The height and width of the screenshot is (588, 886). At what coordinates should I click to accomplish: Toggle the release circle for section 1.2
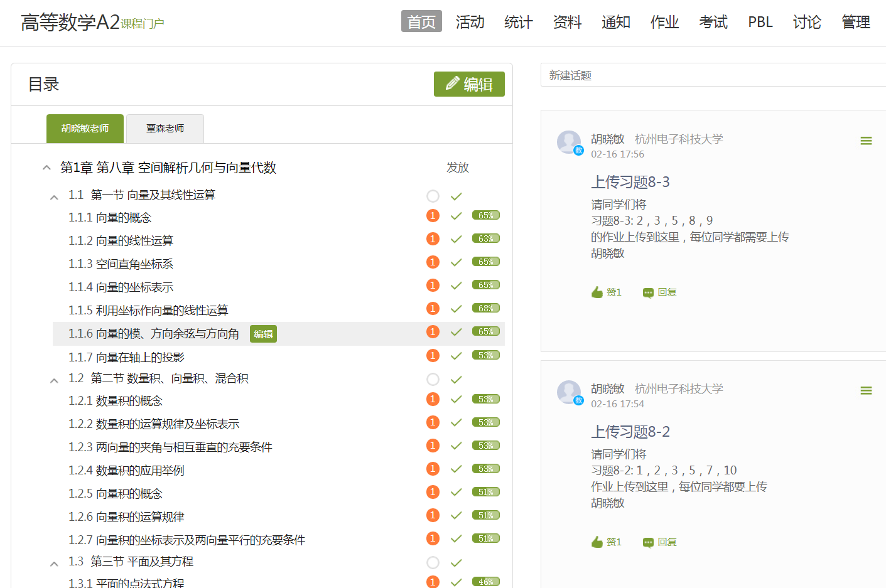(x=433, y=380)
